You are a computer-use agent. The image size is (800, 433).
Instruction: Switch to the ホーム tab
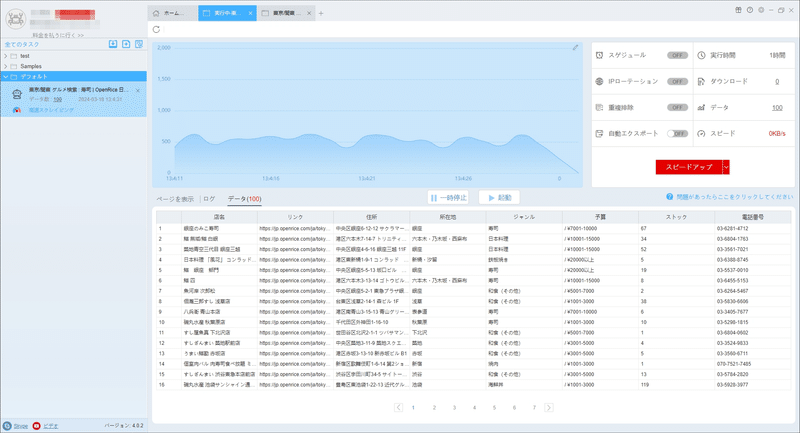pyautogui.click(x=173, y=13)
